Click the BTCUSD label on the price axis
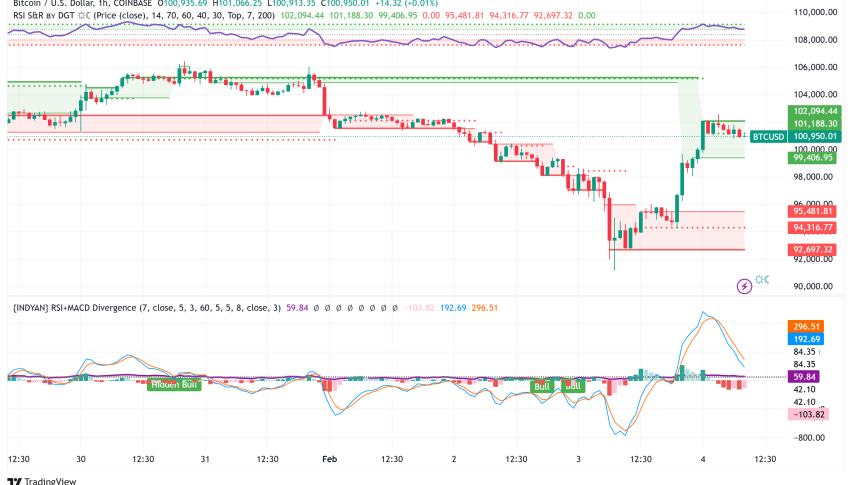The image size is (852, 485). tap(768, 136)
